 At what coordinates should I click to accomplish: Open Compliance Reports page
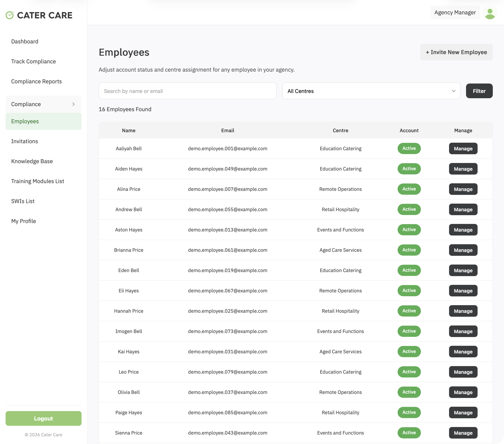coord(37,81)
